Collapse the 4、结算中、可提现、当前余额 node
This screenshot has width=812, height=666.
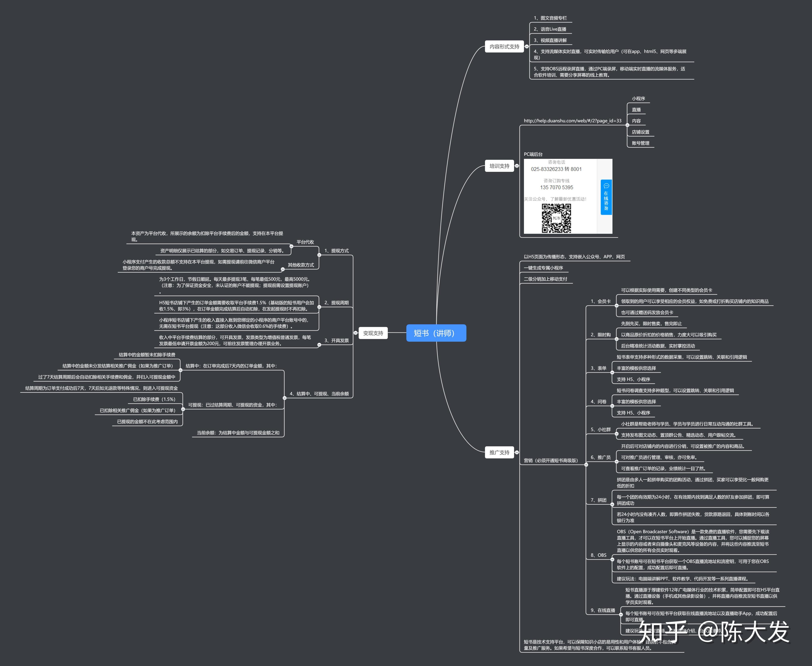[284, 398]
